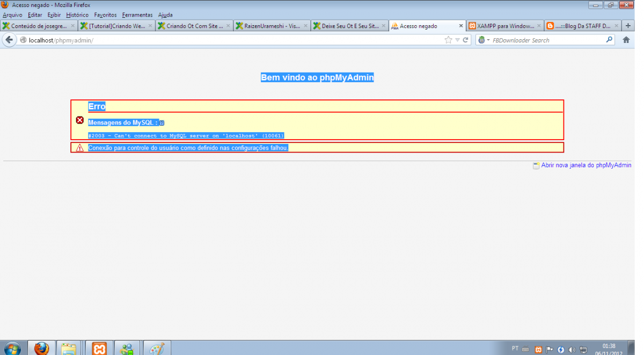644x355 pixels.
Task: Open Windows Live Messenger taskbar icon
Action: tap(127, 349)
